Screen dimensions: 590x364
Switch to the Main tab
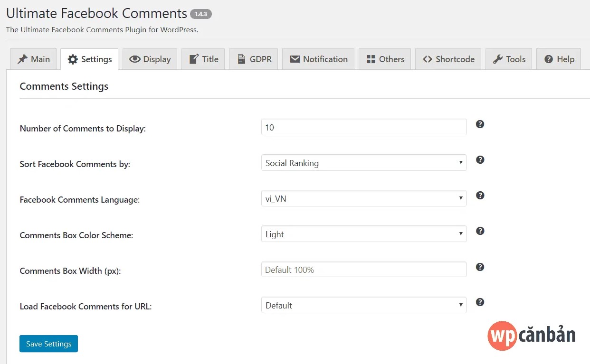click(x=33, y=59)
